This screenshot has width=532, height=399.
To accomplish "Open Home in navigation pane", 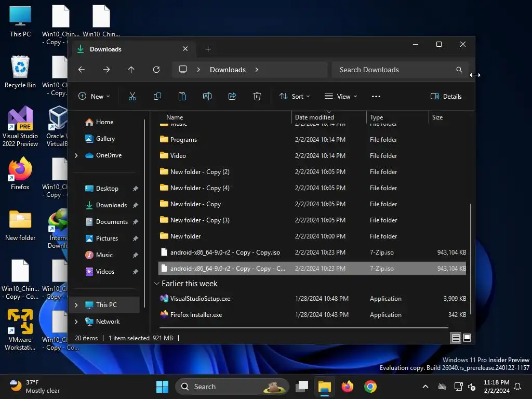I will pos(104,122).
